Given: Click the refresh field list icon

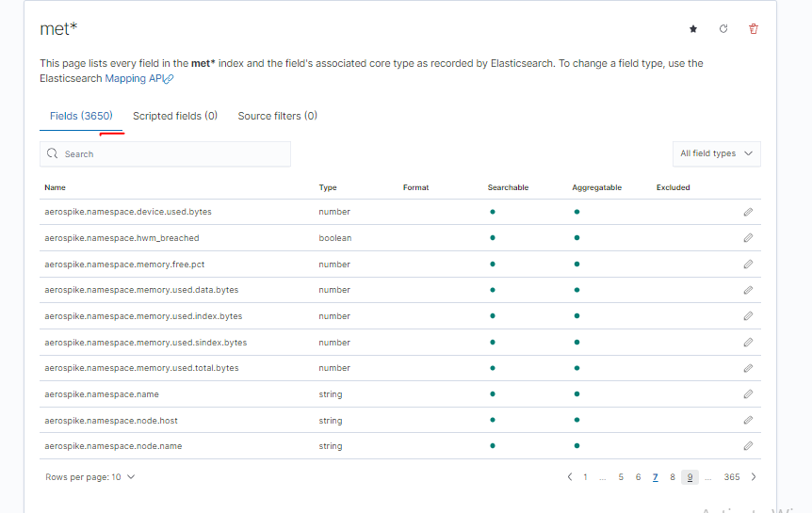Looking at the screenshot, I should [x=723, y=29].
